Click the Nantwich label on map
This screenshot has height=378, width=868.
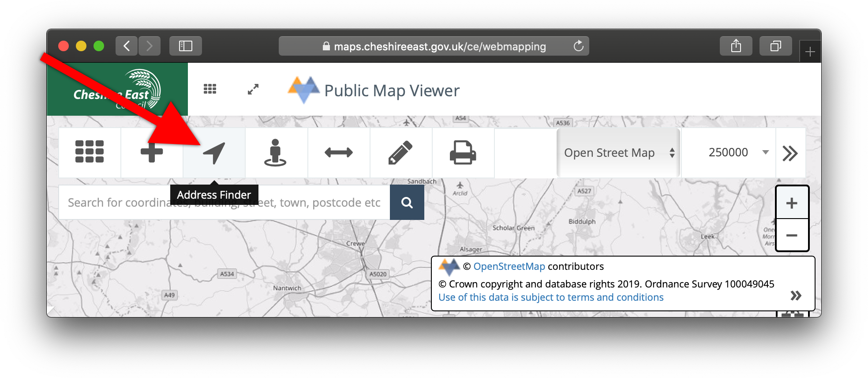pos(287,288)
